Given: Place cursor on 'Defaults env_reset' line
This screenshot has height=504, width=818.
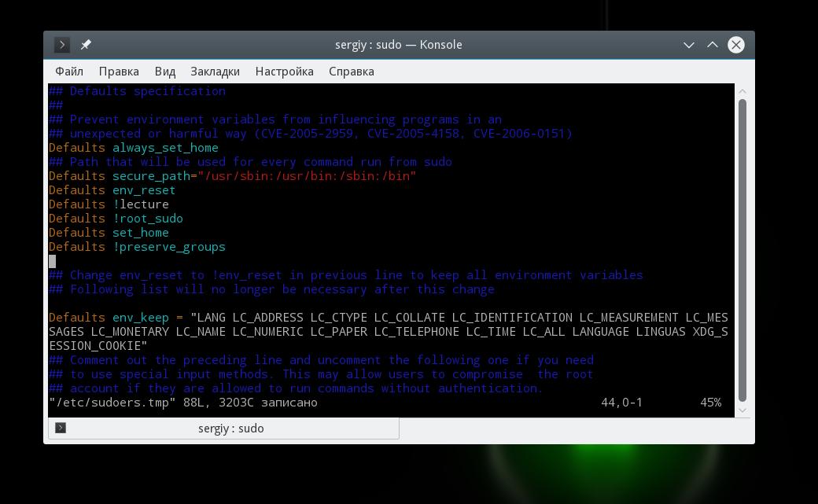Looking at the screenshot, I should 112,190.
